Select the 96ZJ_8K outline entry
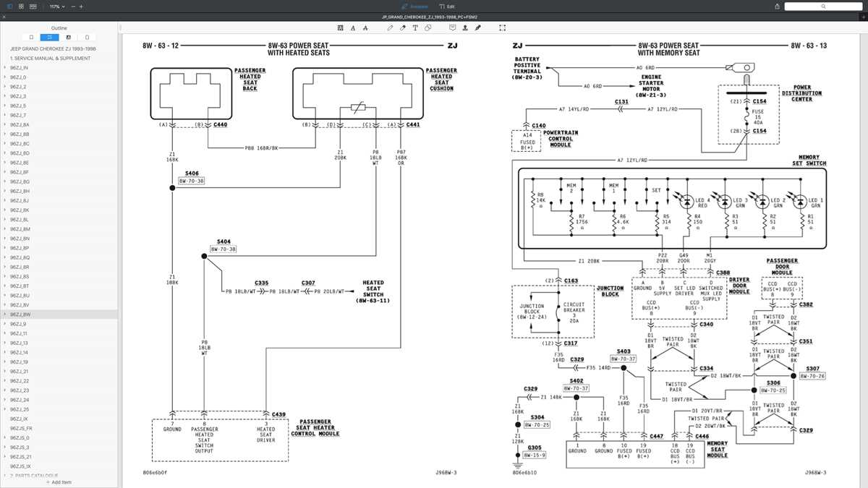 [x=20, y=210]
